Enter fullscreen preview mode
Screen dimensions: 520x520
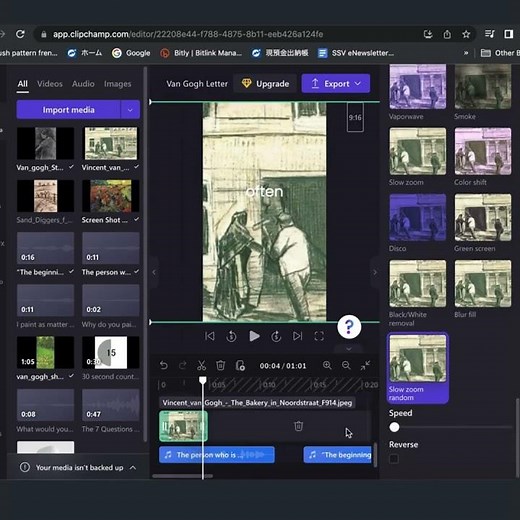coord(319,336)
